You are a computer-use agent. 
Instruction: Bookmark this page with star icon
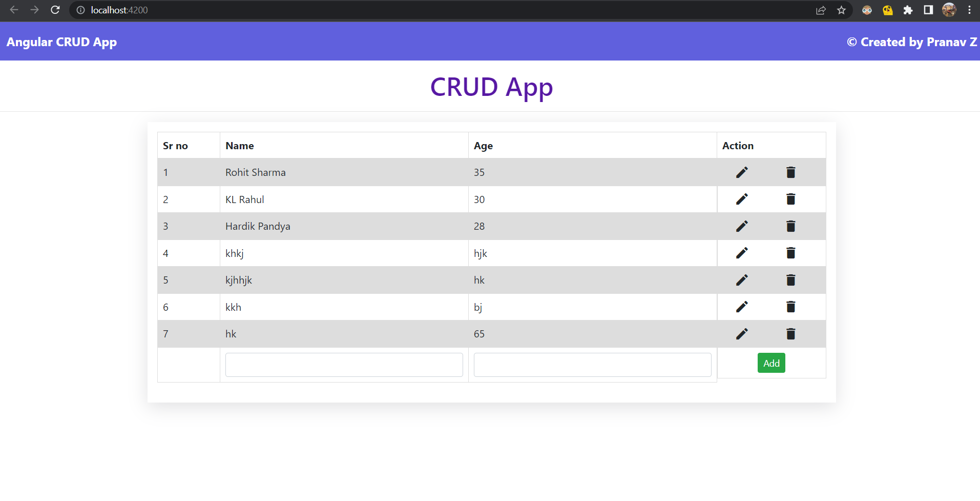click(x=841, y=10)
